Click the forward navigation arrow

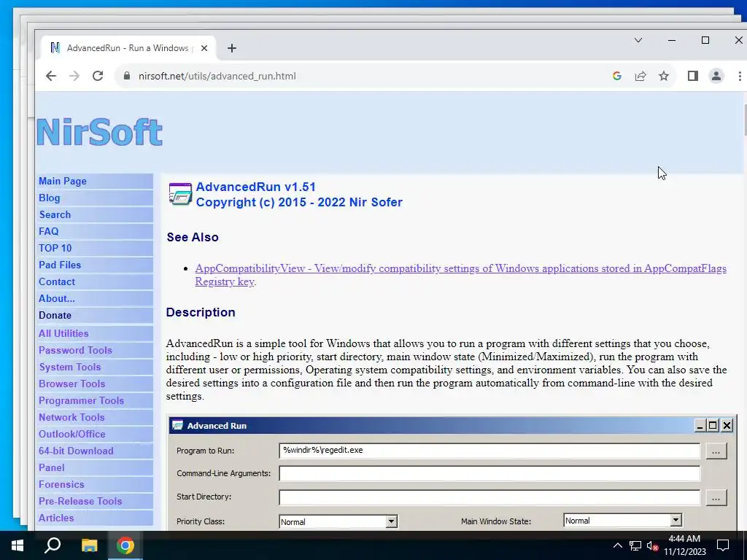click(x=74, y=76)
